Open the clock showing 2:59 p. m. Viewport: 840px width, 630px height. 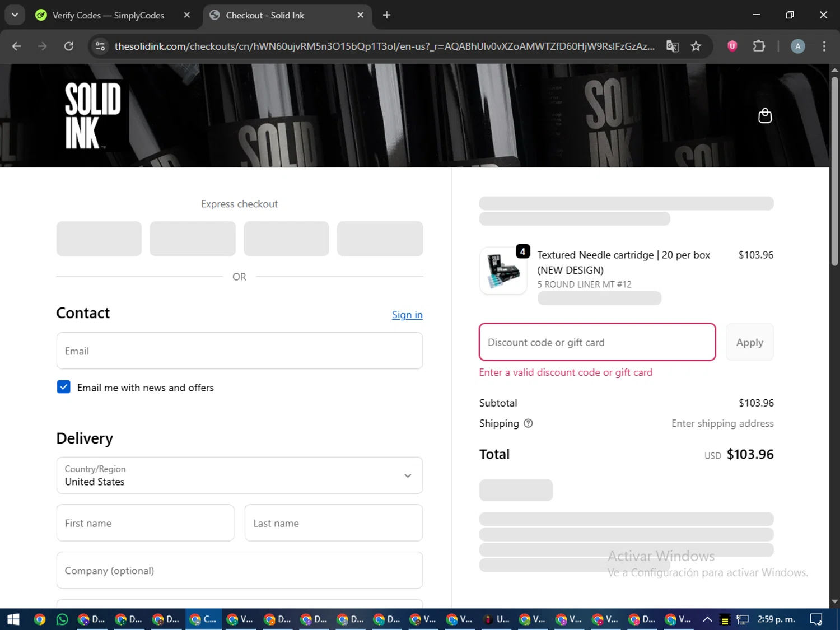click(776, 619)
